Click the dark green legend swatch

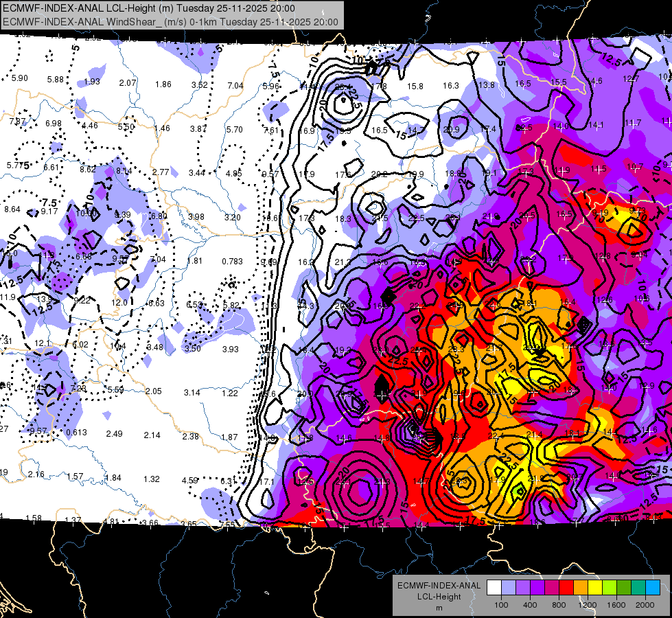[x=624, y=587]
